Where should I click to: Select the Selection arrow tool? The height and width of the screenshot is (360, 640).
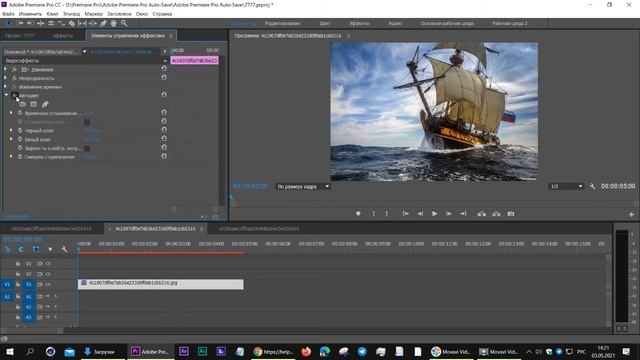click(x=9, y=24)
